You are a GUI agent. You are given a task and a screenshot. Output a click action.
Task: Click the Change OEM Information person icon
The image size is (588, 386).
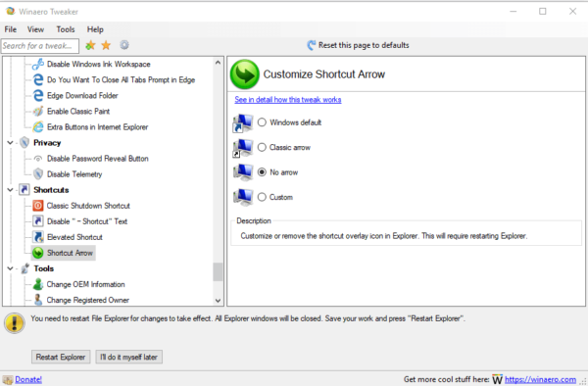[38, 284]
